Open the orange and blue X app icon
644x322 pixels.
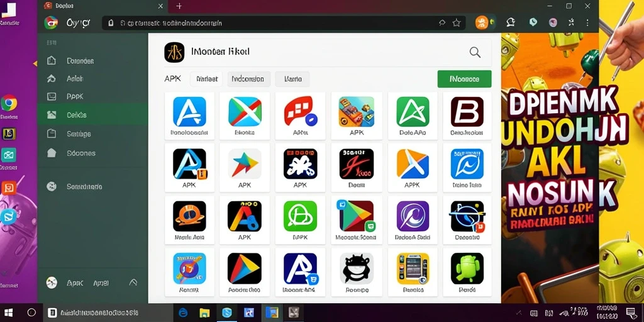pyautogui.click(x=413, y=164)
